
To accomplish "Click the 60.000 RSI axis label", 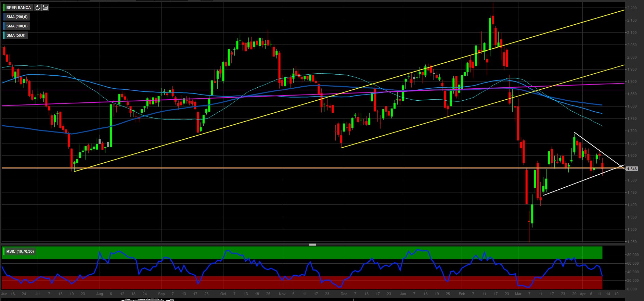I will coord(633,263).
